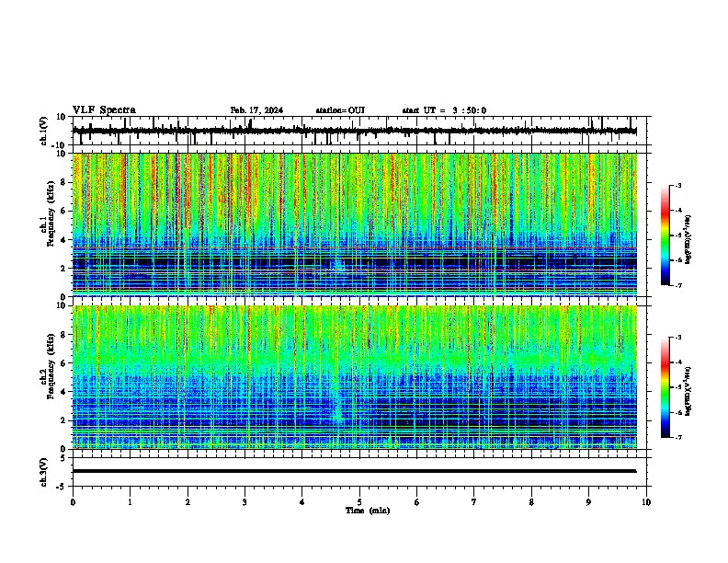This screenshot has height=563, width=728.
Task: Click time axis tick label "4"
Action: (302, 502)
